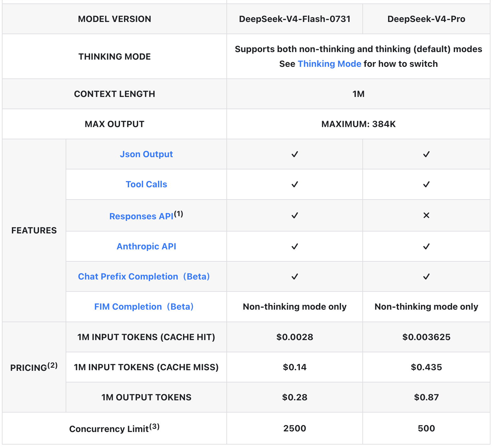Open the Thinking Mode link
Screen dimensions: 493x448
[329, 64]
